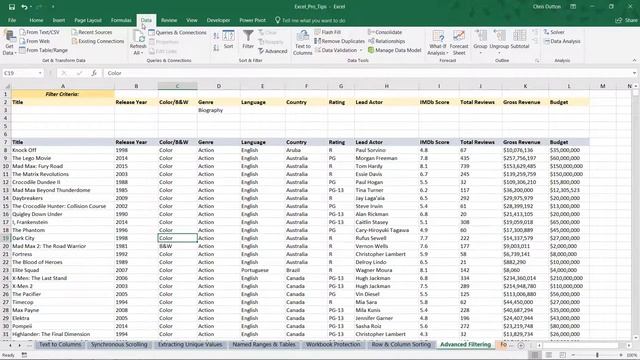Open Existing Connections
Viewport: 640px width, 360px height.
(x=98, y=41)
